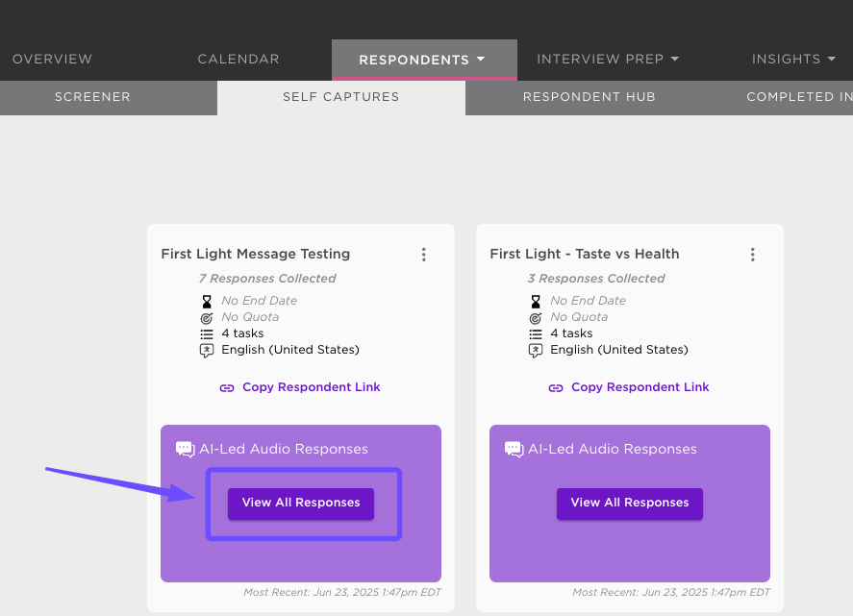Screen dimensions: 853x616
Task: Switch to the Respondent Hub sub-tab
Action: tap(590, 97)
